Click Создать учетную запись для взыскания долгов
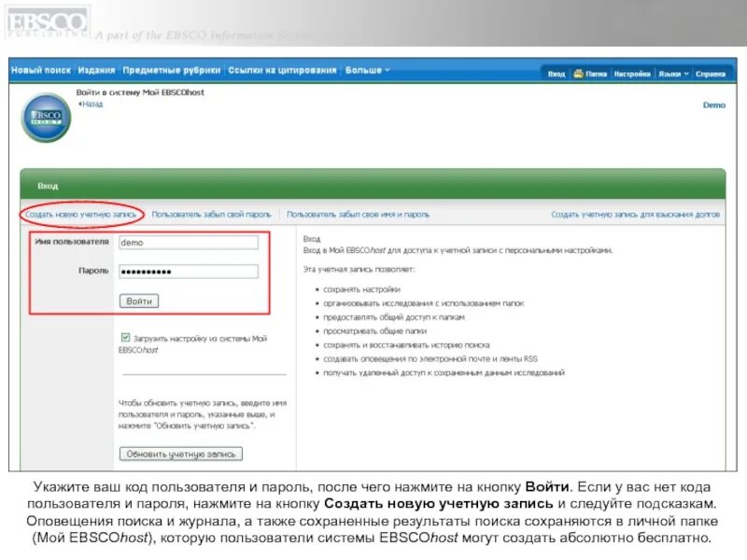 (x=635, y=215)
